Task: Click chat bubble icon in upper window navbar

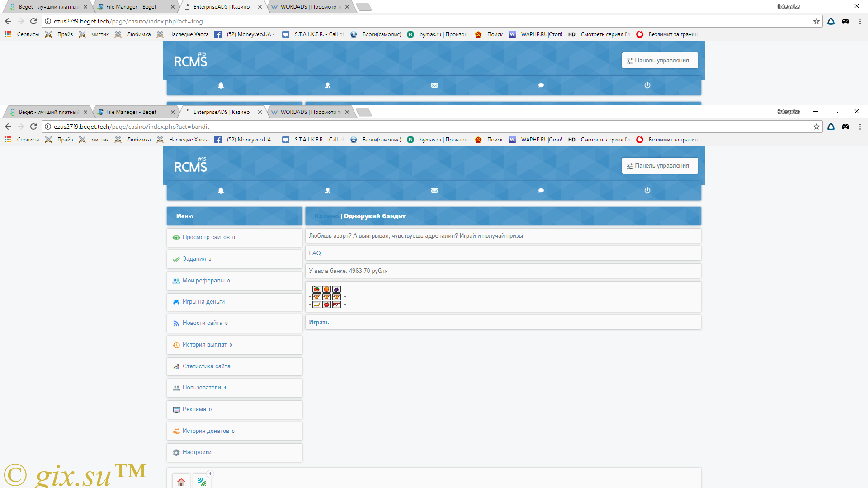Action: click(x=541, y=85)
